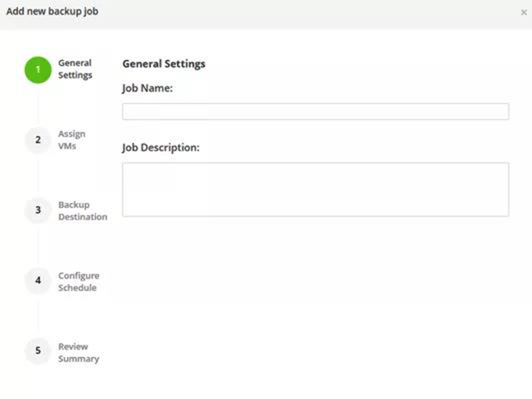Click into the Job Description text area
Image resolution: width=532 pixels, height=399 pixels.
[x=315, y=190]
